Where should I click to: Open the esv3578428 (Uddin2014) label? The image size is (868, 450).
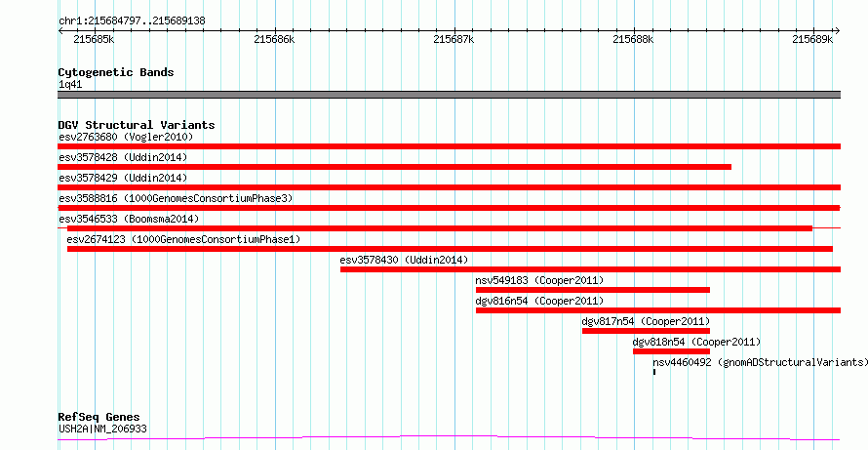[123, 157]
